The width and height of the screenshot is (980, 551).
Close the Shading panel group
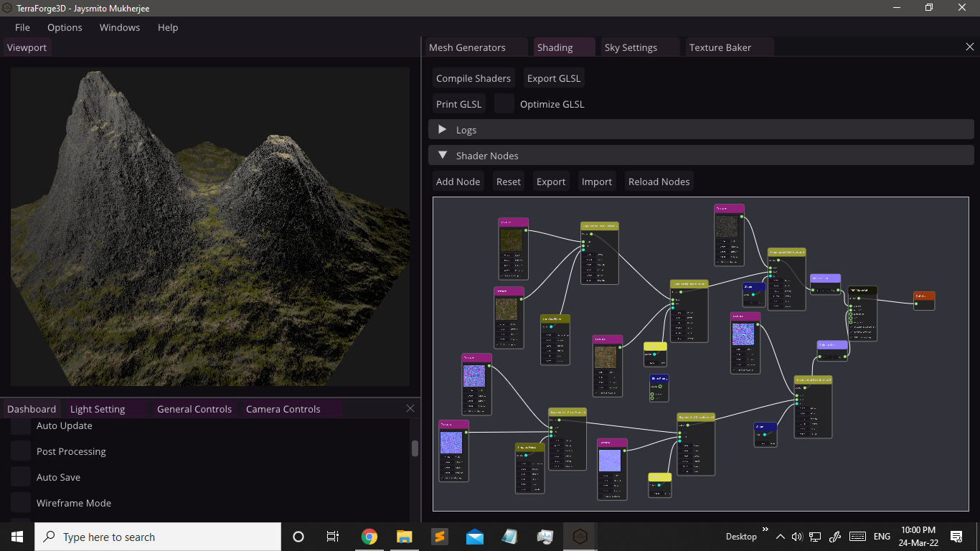coord(970,47)
